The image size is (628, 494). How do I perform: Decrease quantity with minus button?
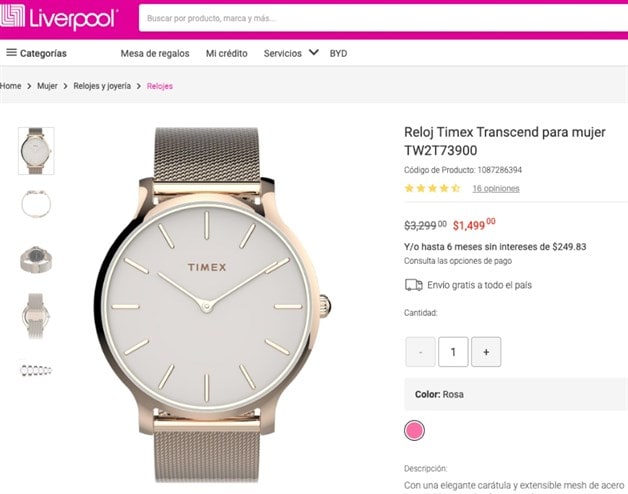click(x=420, y=352)
